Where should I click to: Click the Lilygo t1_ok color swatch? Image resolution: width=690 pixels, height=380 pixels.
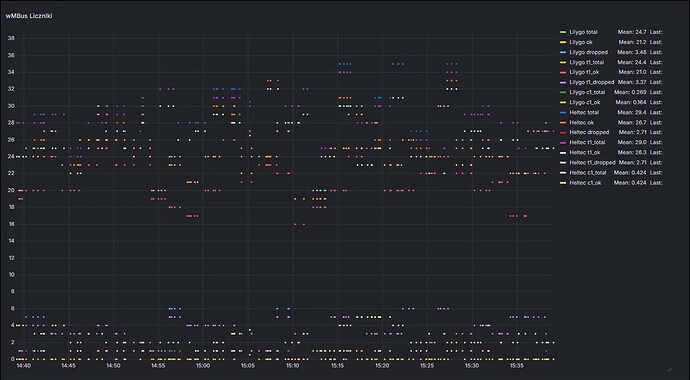coord(563,72)
